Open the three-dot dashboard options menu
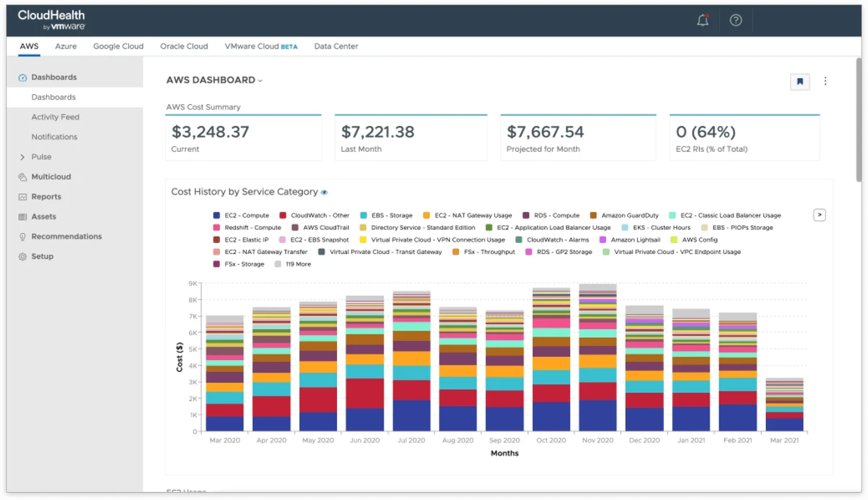This screenshot has height=500, width=868. coord(825,82)
